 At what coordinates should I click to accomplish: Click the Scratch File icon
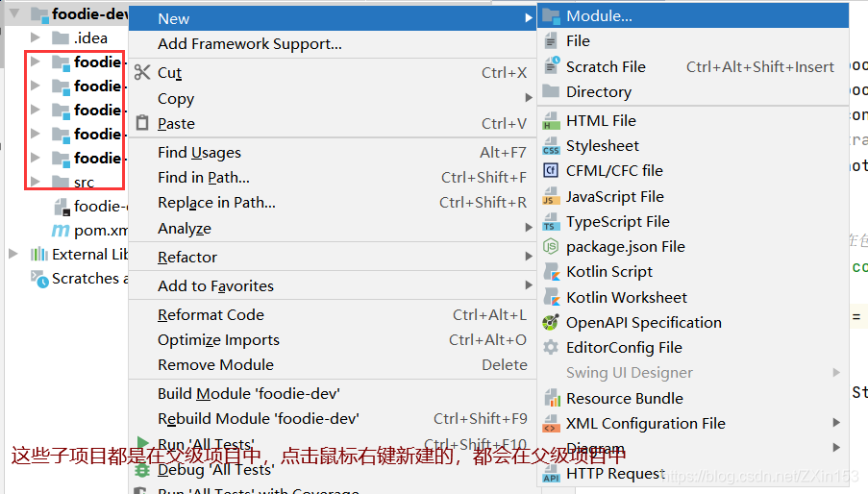coord(552,65)
